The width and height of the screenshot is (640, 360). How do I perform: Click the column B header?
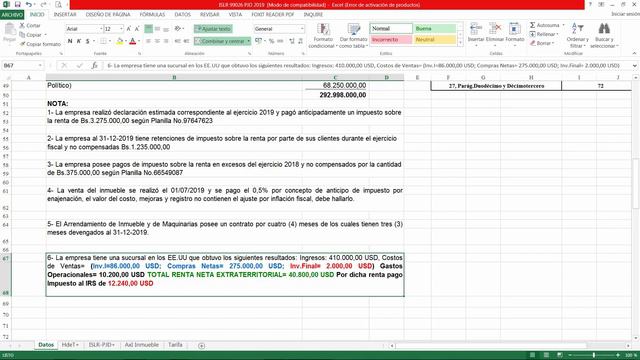(174, 77)
